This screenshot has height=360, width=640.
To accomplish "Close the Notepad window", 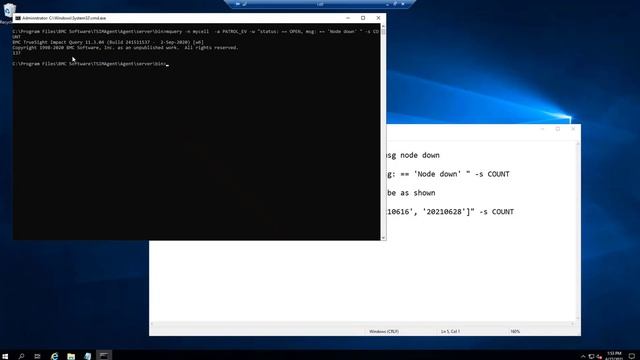I will tap(573, 129).
